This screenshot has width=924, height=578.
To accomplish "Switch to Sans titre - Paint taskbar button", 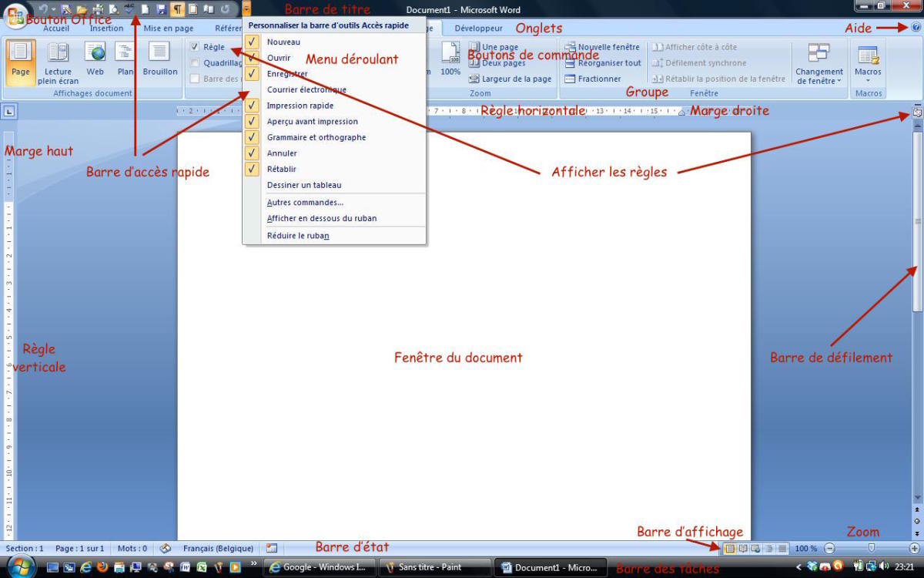I will (x=435, y=567).
